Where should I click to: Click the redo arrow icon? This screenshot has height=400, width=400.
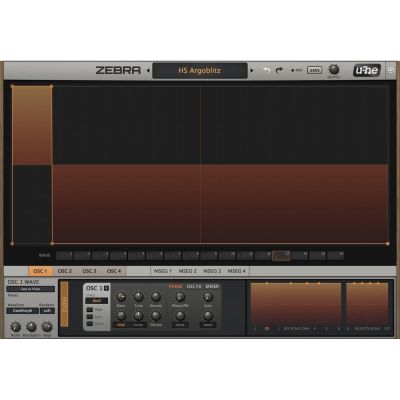pos(279,70)
